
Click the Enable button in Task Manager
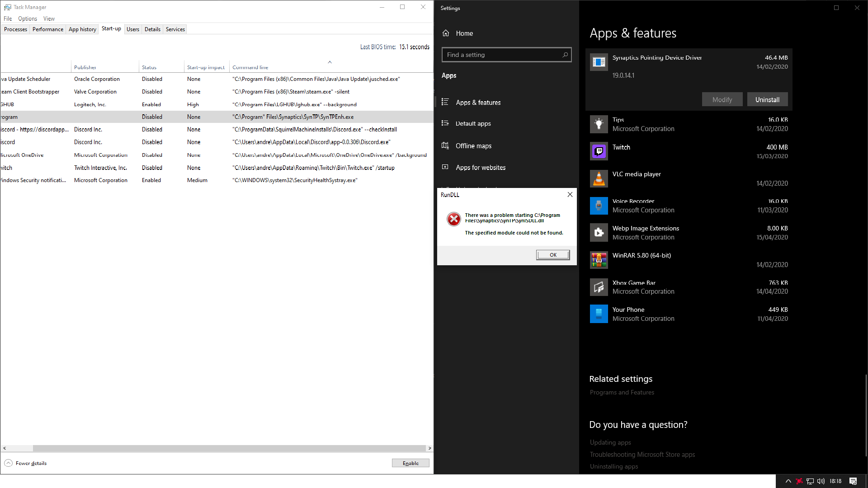tap(410, 463)
